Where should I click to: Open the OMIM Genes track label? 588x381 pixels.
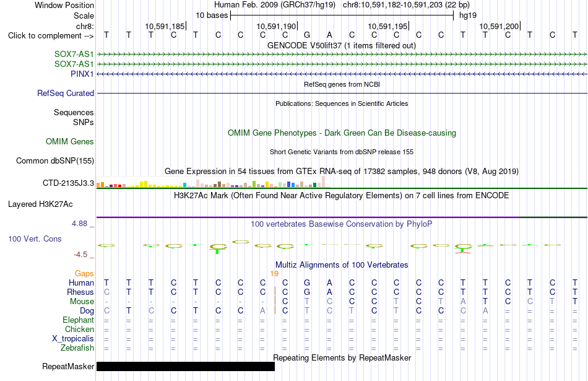[x=70, y=141]
